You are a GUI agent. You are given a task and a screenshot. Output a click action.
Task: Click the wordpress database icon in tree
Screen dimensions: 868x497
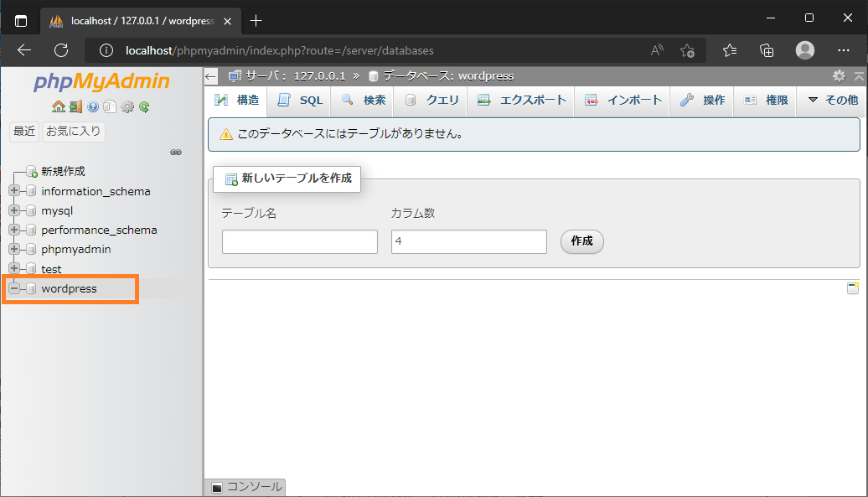click(x=31, y=288)
